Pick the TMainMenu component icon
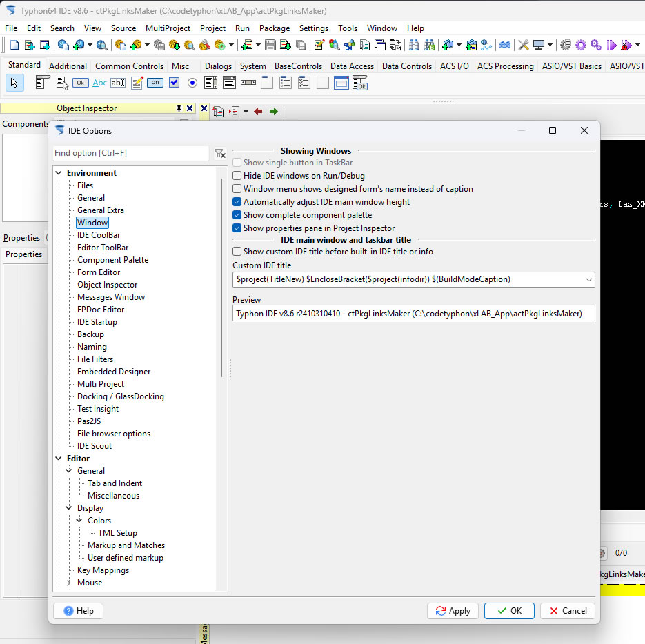Screen dimensions: 645x644 [42, 83]
